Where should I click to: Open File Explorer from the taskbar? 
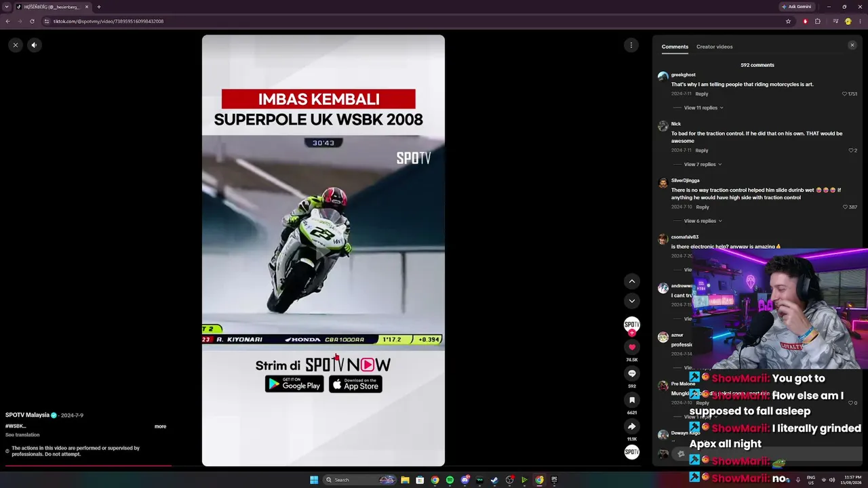405,480
